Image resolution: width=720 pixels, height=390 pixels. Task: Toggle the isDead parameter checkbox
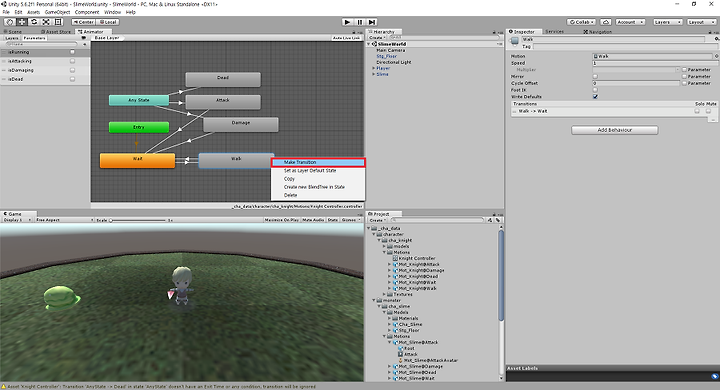click(73, 79)
